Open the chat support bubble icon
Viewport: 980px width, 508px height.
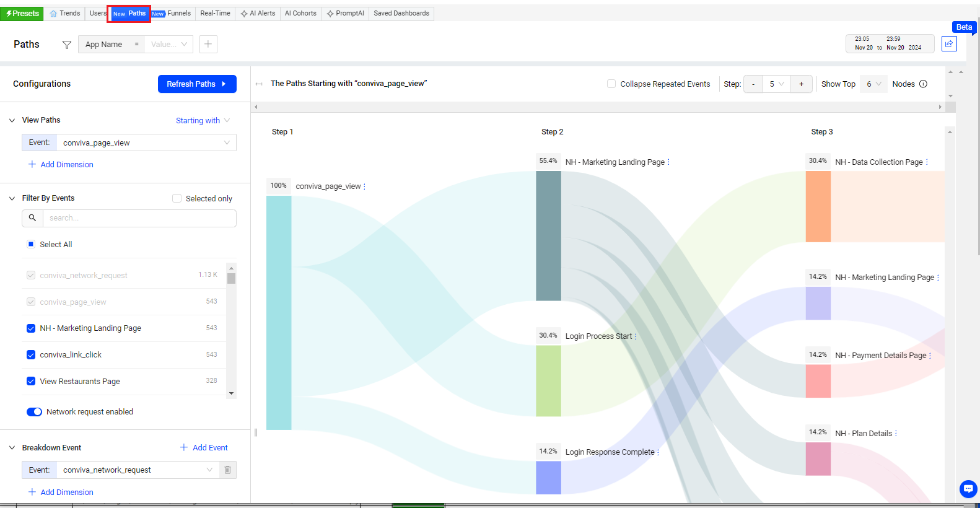(968, 489)
